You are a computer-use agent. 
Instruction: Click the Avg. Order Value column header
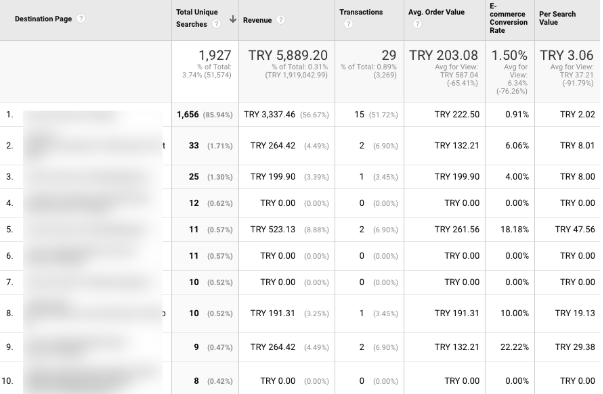pos(436,12)
